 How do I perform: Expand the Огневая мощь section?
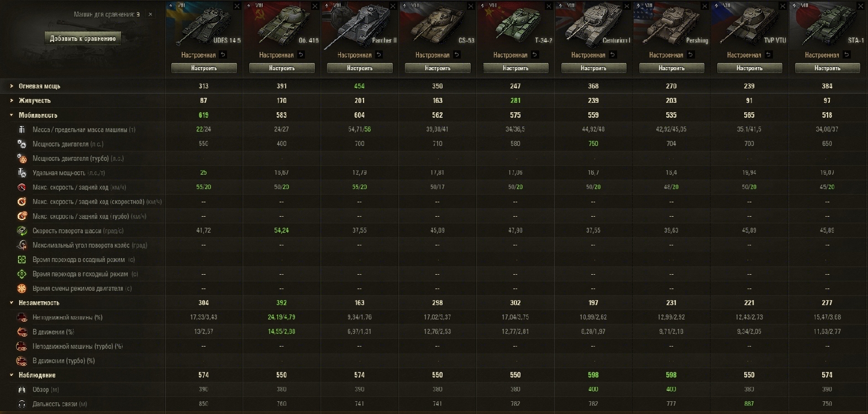[12, 86]
